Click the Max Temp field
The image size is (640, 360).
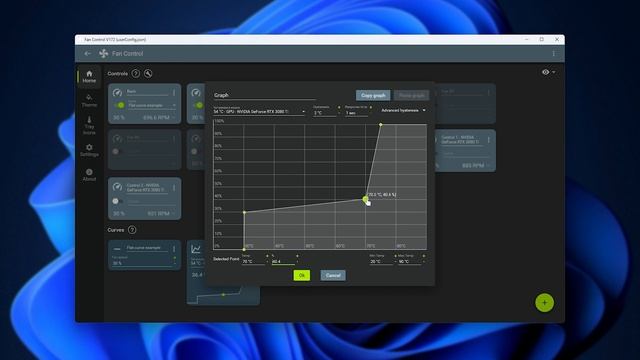click(x=409, y=261)
